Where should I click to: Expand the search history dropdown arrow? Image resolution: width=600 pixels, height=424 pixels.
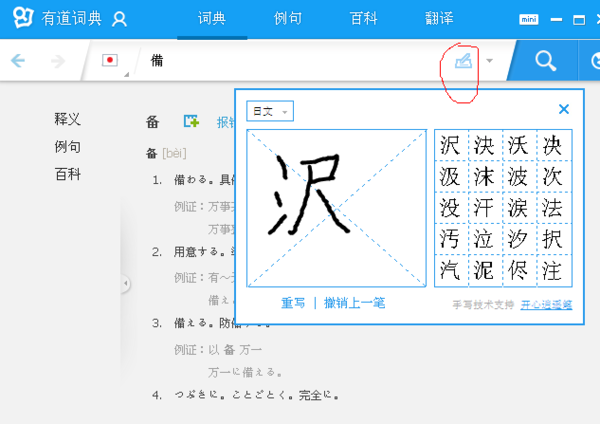pos(489,60)
